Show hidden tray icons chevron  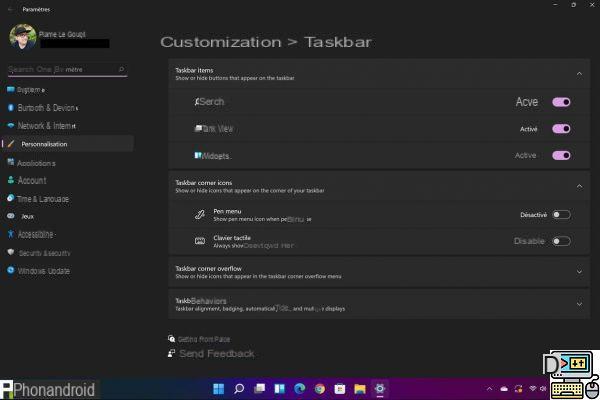(x=489, y=389)
